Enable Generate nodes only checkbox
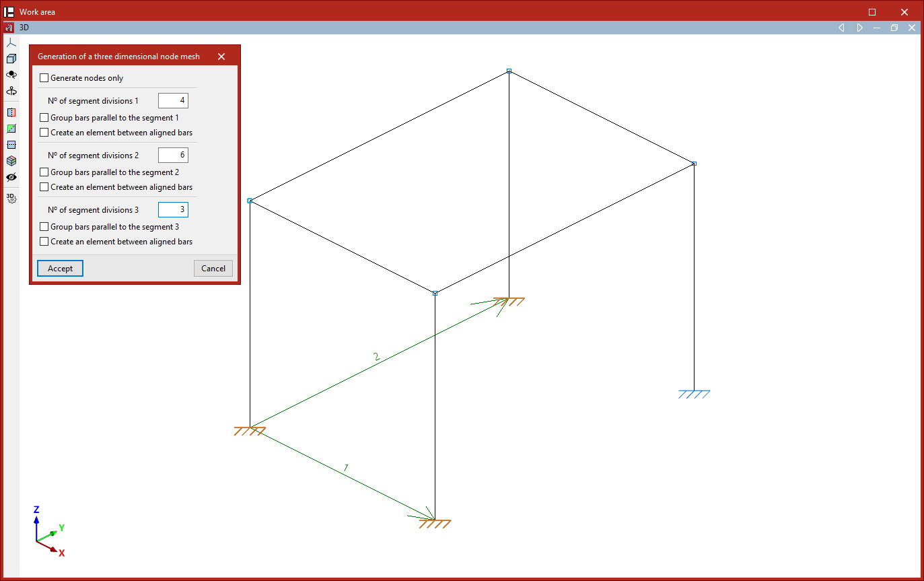The height and width of the screenshot is (581, 924). [x=44, y=78]
